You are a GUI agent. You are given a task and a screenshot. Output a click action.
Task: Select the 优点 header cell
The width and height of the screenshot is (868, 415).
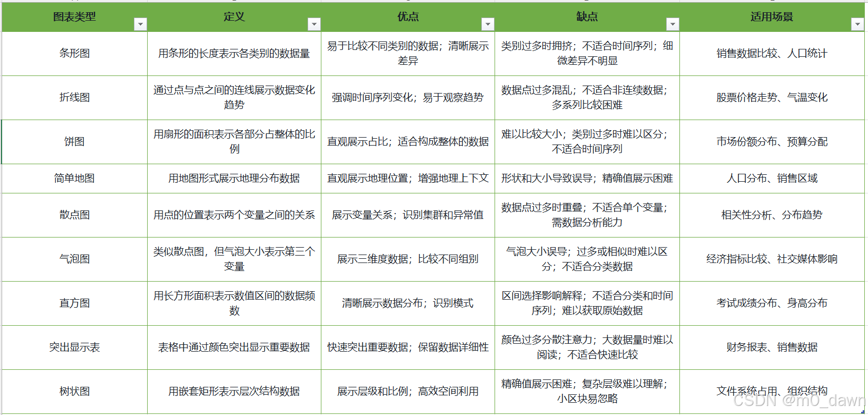point(408,17)
